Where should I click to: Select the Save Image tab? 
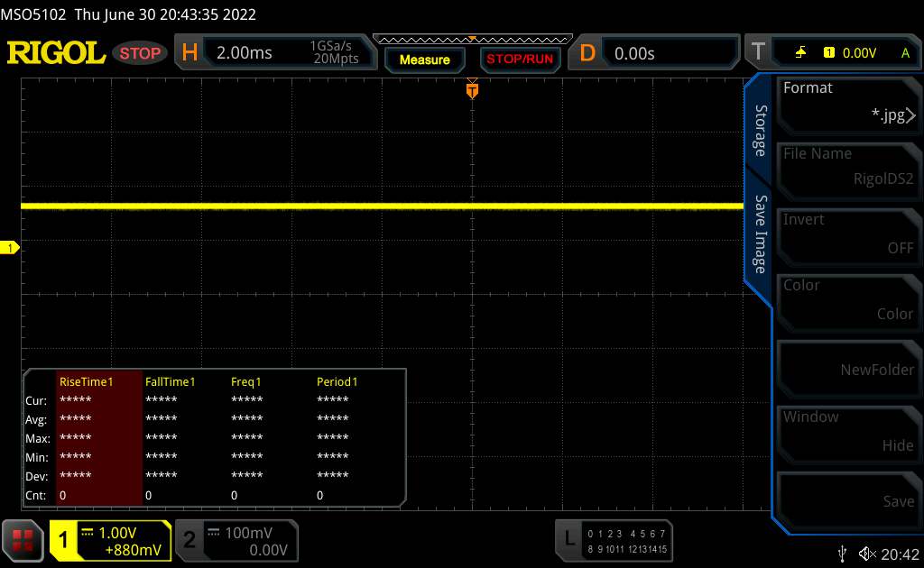coord(760,234)
